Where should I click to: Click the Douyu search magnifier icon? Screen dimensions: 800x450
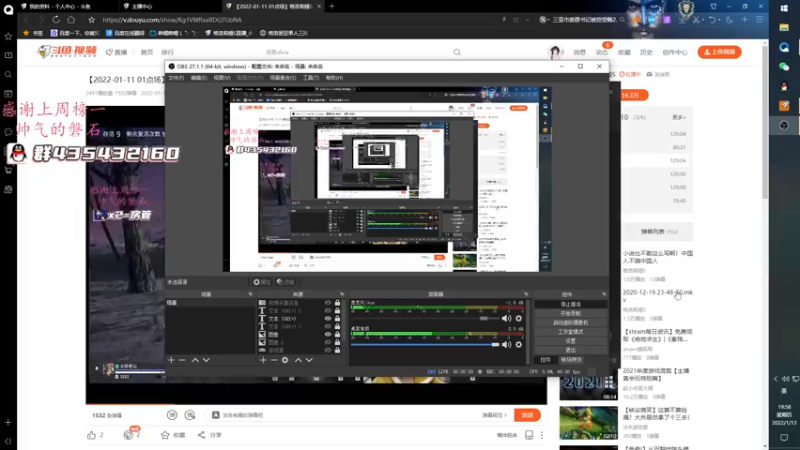[457, 52]
